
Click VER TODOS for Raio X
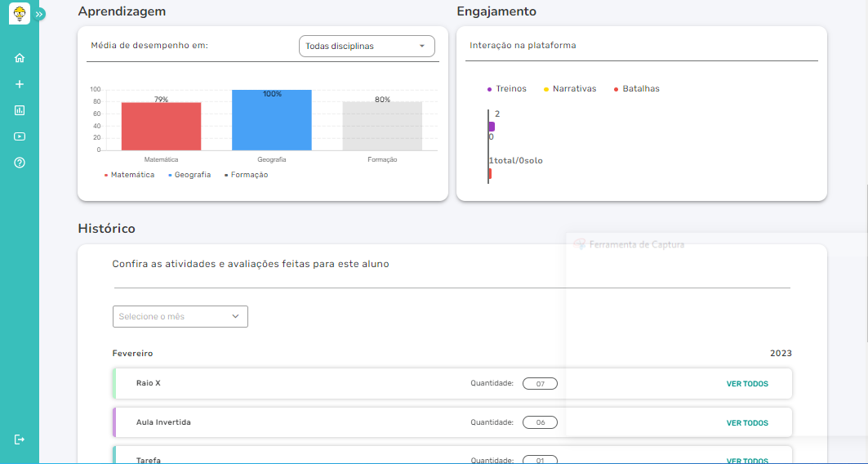[x=747, y=384]
